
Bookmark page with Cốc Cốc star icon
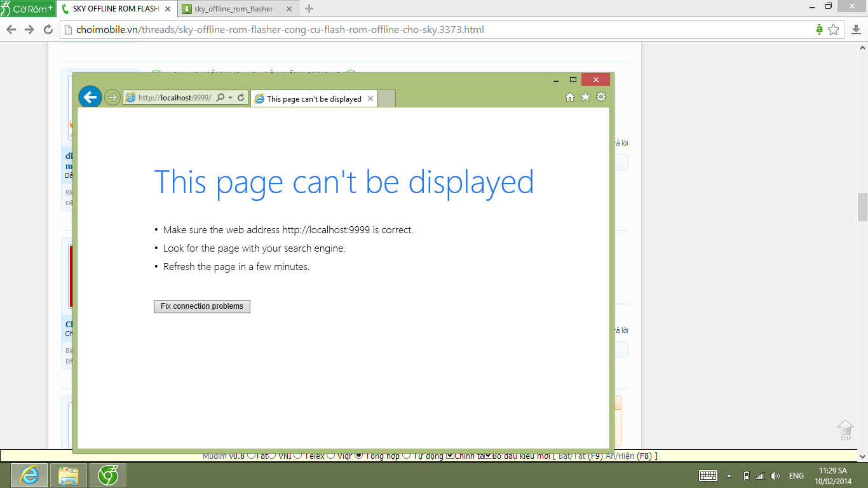pyautogui.click(x=834, y=30)
